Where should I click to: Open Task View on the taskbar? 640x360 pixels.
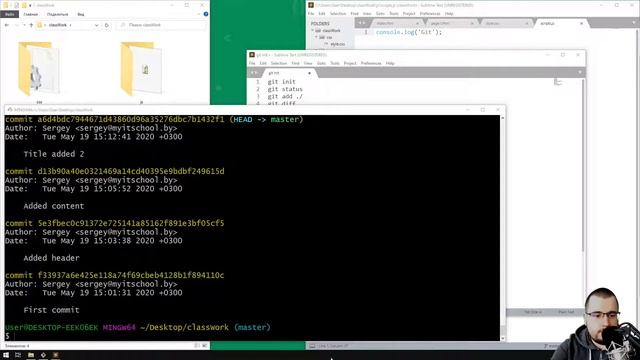(x=18, y=355)
